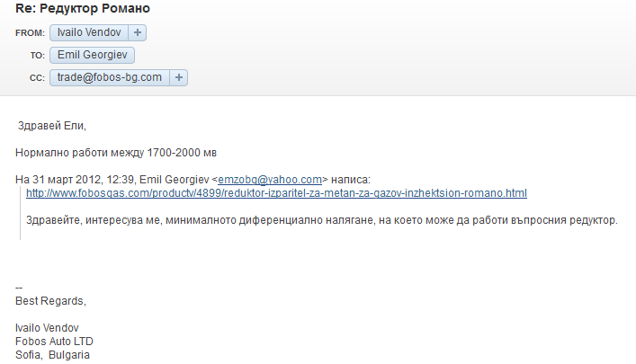Click "Fobos Auto LTD" in the signature
636x364 pixels.
coord(55,342)
